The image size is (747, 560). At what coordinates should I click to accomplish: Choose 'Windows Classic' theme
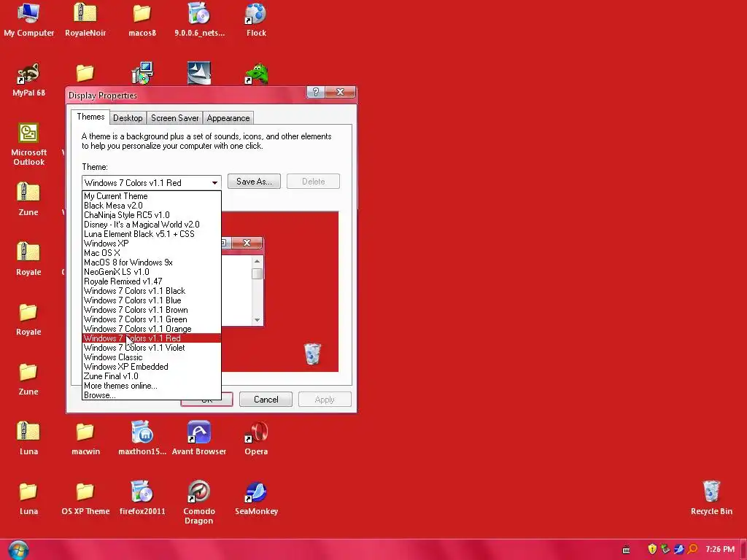[x=152, y=357]
